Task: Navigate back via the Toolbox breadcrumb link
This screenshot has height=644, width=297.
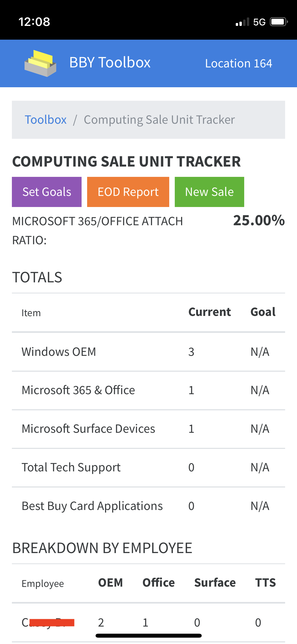Action: tap(46, 119)
